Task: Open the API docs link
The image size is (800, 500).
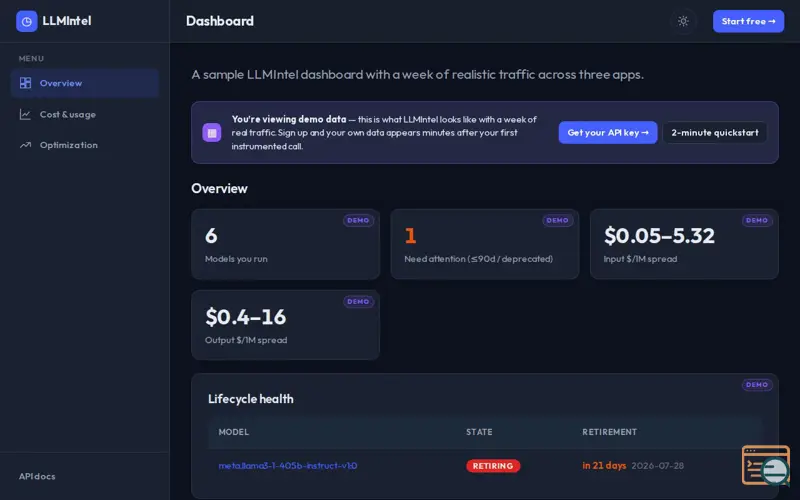Action: pos(37,476)
